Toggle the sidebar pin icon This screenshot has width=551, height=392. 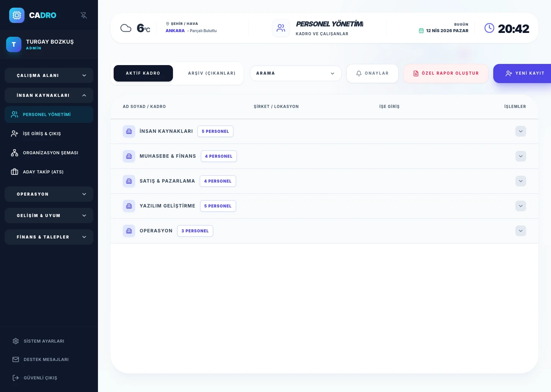[84, 15]
